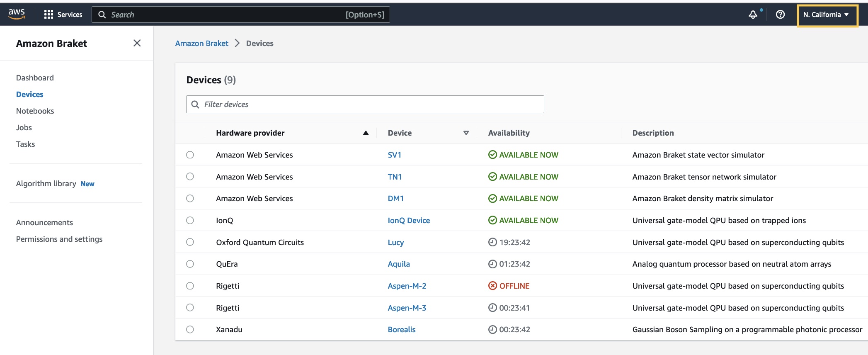
Task: Click the magnifier icon in Filter devices
Action: coord(195,105)
